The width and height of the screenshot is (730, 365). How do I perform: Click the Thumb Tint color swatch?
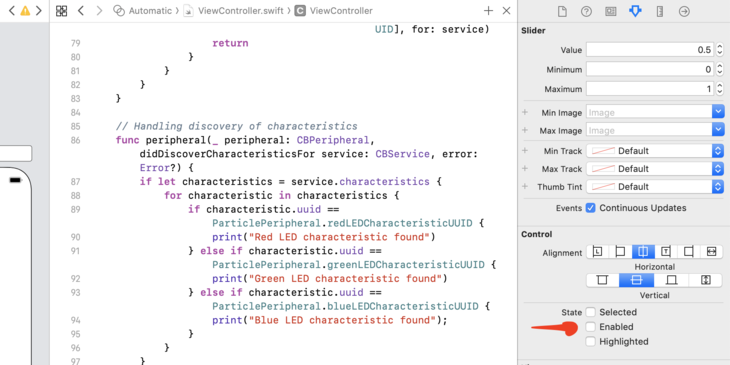point(602,187)
